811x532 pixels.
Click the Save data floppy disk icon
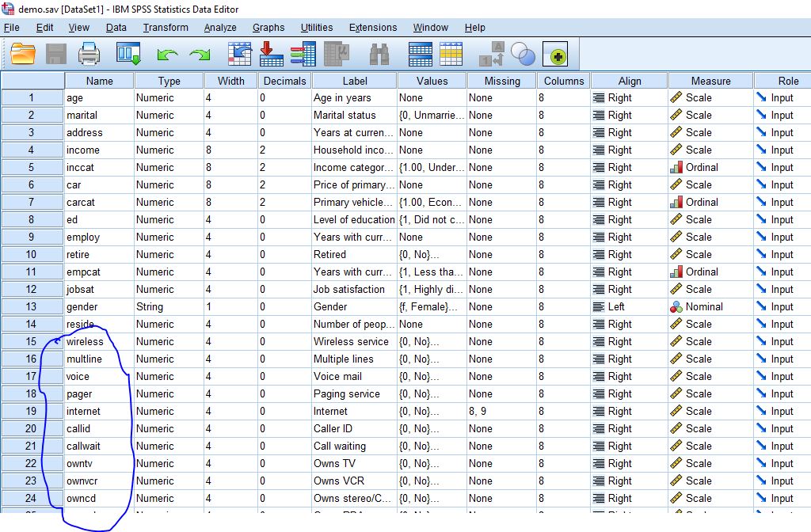(x=56, y=54)
